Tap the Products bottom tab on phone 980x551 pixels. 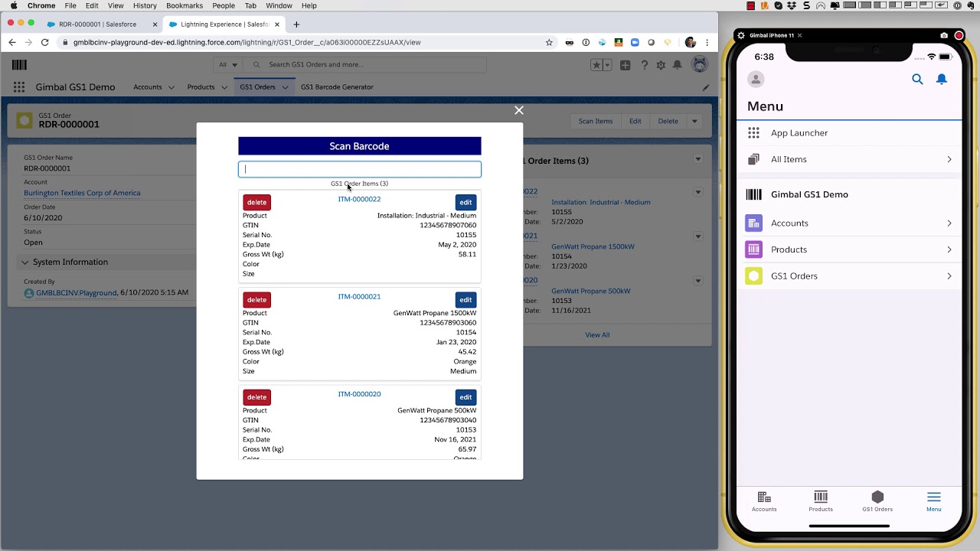pos(821,501)
